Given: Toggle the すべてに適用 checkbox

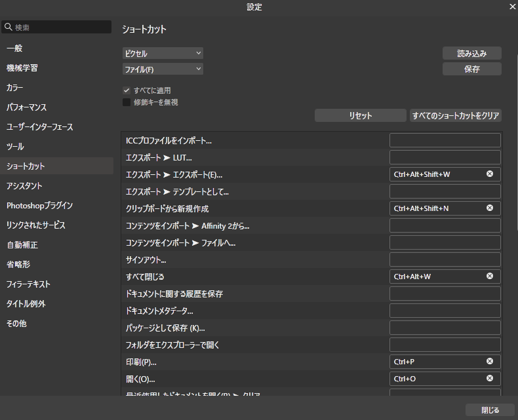Looking at the screenshot, I should point(127,90).
